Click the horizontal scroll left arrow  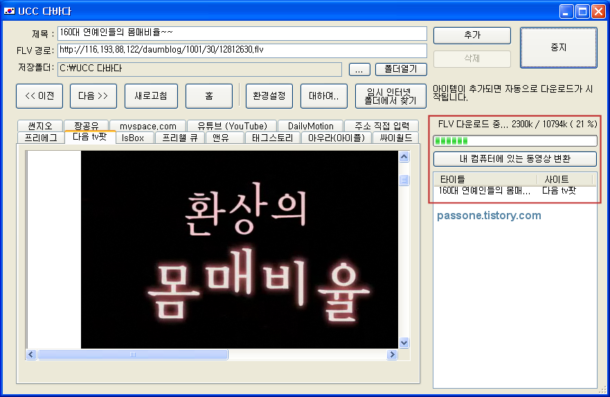click(x=32, y=355)
